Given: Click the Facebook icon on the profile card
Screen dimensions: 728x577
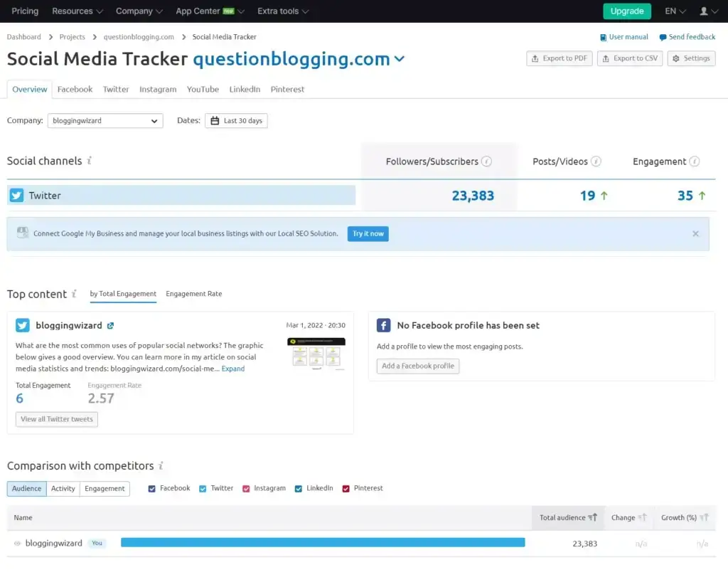Looking at the screenshot, I should (x=383, y=325).
